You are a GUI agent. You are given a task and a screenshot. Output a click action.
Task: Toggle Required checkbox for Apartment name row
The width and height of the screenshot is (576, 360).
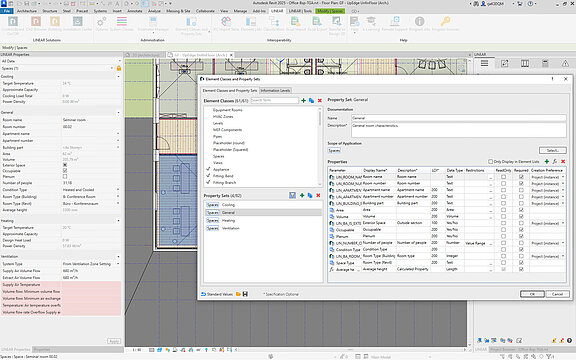[521, 190]
